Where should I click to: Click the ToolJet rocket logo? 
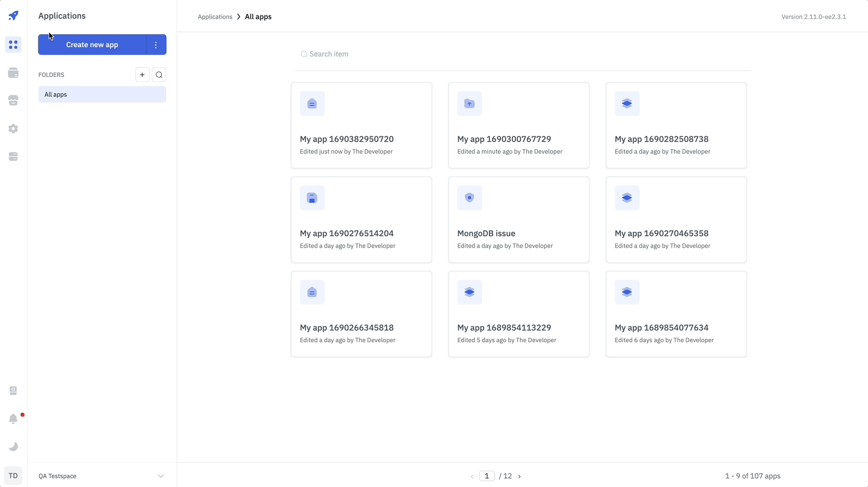[x=13, y=16]
